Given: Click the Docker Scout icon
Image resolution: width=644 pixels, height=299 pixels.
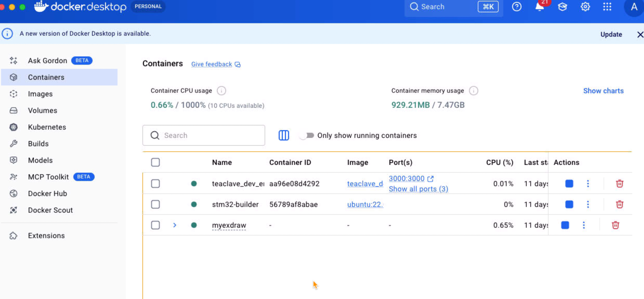Looking at the screenshot, I should pyautogui.click(x=14, y=210).
